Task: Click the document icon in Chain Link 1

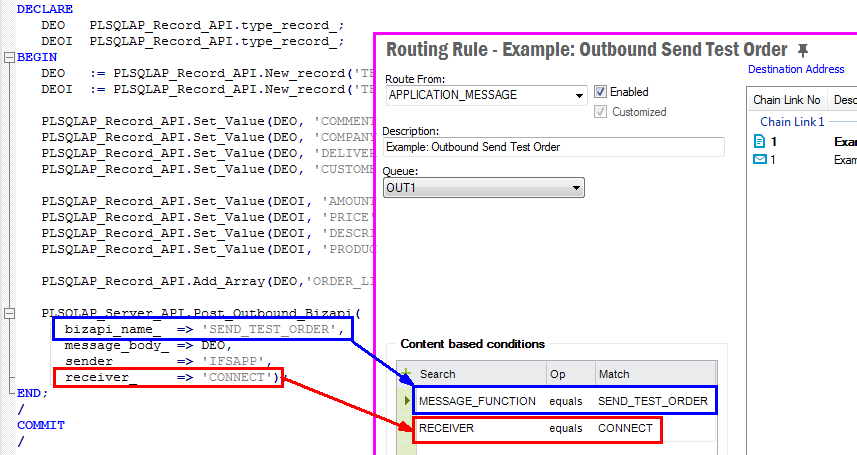Action: 759,142
